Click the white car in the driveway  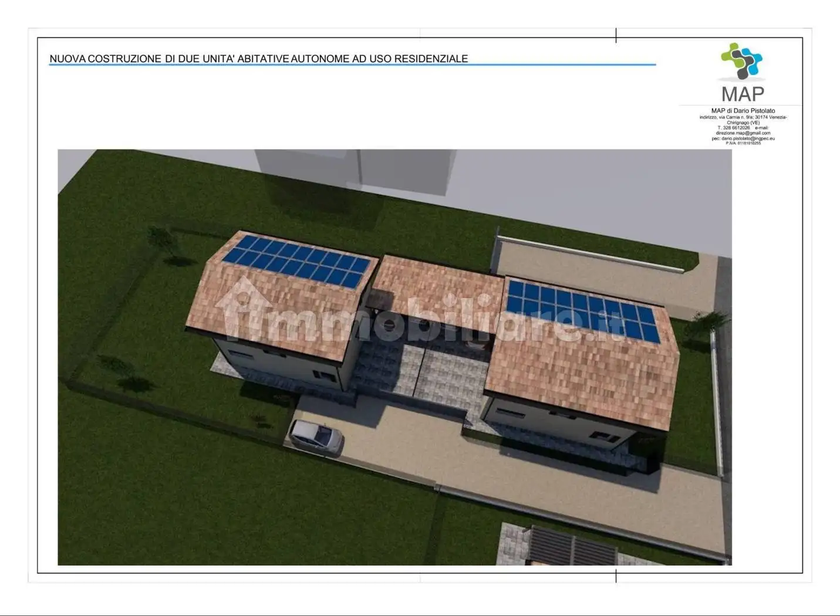(316, 435)
